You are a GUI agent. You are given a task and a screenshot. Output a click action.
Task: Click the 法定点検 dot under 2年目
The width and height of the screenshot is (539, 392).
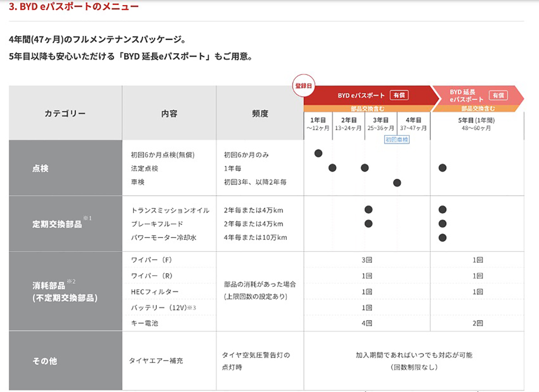332,168
